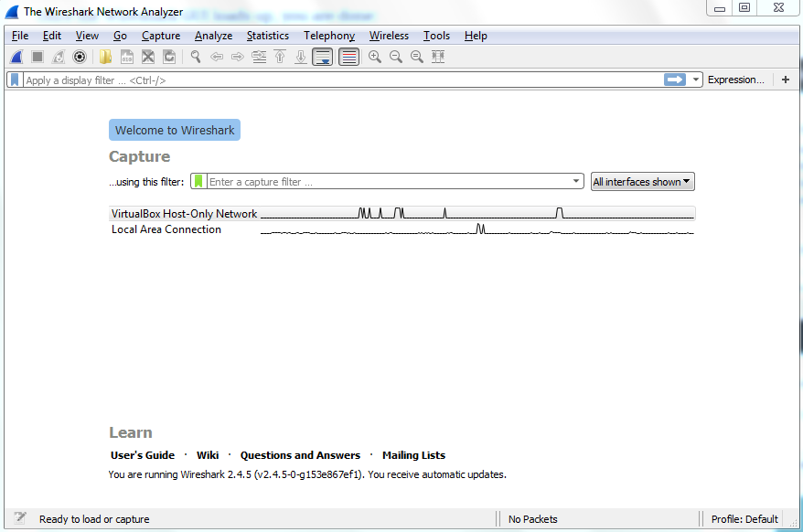
Task: Click the Close capture file X icon
Action: 148,57
